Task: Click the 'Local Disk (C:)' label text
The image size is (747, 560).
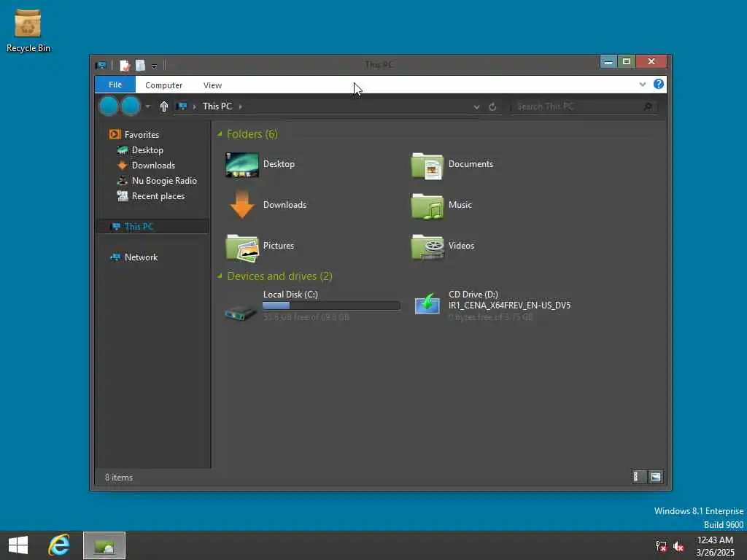Action: pyautogui.click(x=290, y=295)
